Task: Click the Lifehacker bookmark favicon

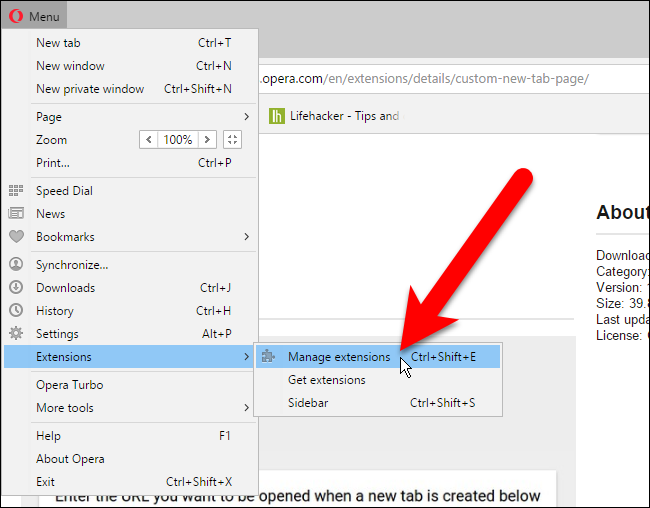Action: (x=276, y=116)
